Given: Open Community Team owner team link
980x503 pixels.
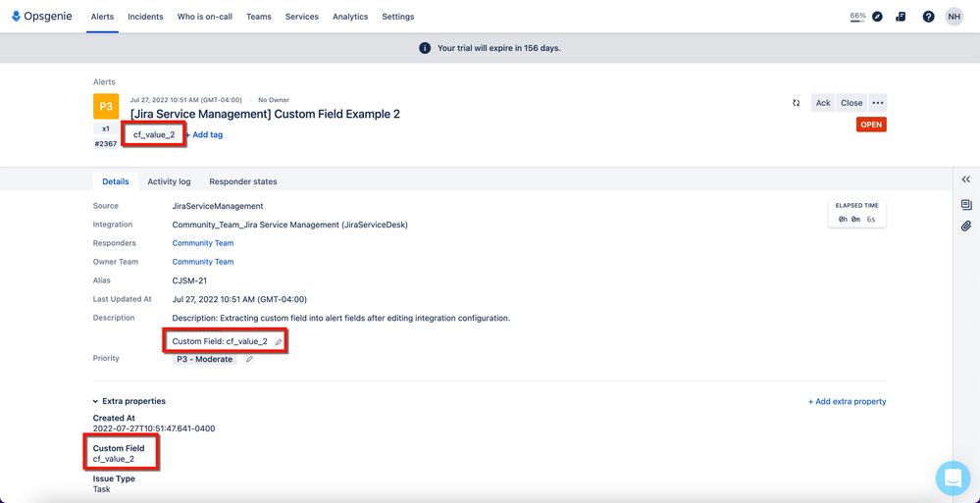Looking at the screenshot, I should click(202, 262).
